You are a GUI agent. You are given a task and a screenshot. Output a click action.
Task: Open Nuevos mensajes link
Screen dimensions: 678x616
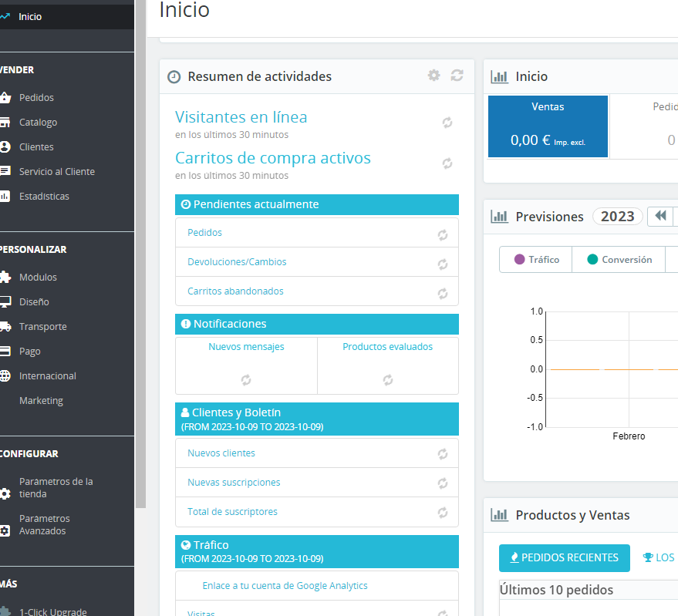(247, 347)
